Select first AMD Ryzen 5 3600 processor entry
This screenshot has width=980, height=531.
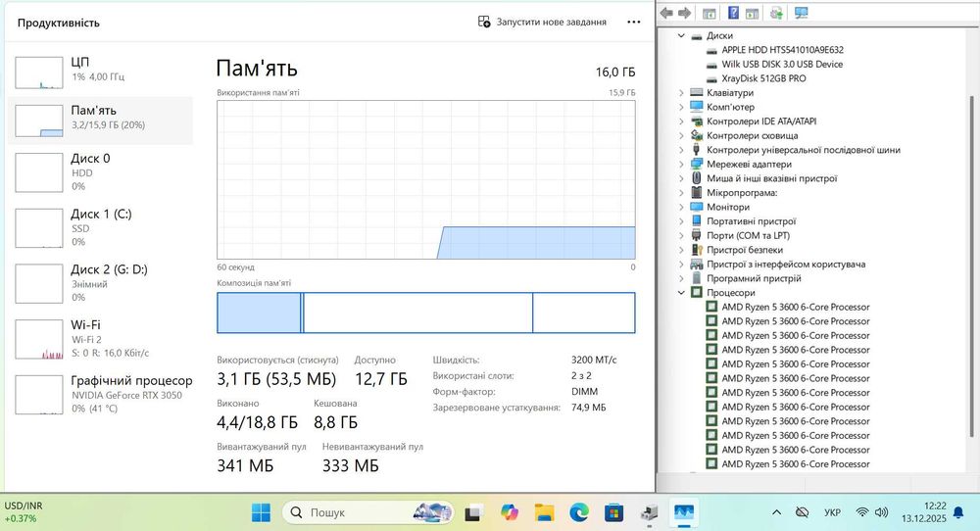pos(796,308)
